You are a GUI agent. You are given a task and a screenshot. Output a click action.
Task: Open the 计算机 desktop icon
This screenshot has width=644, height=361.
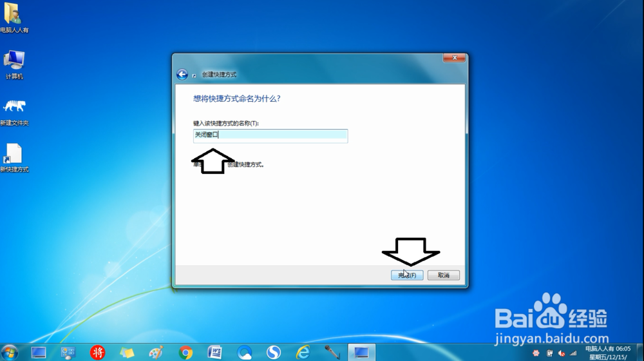(14, 64)
